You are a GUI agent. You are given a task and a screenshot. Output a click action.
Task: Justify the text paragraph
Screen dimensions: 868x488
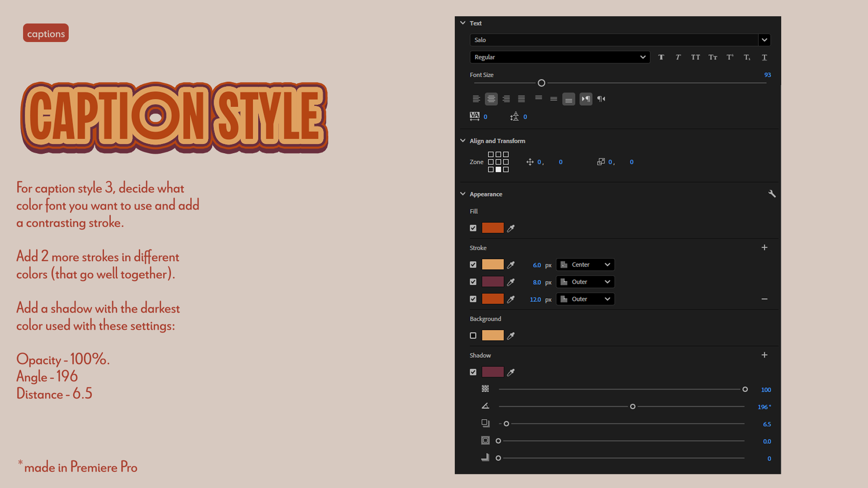[521, 99]
